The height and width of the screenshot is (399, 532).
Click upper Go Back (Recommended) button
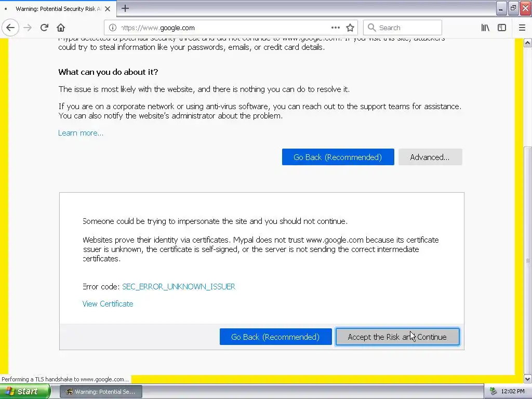[x=338, y=157]
